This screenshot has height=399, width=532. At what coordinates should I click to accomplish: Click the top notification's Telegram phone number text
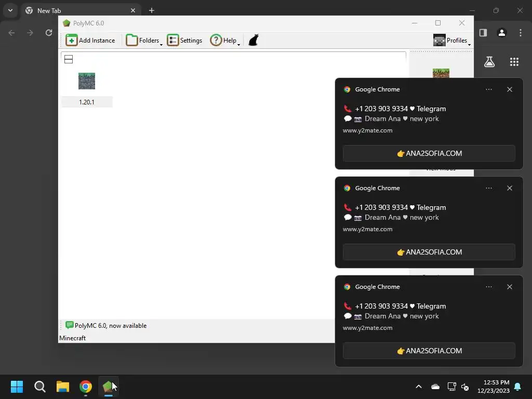401,109
